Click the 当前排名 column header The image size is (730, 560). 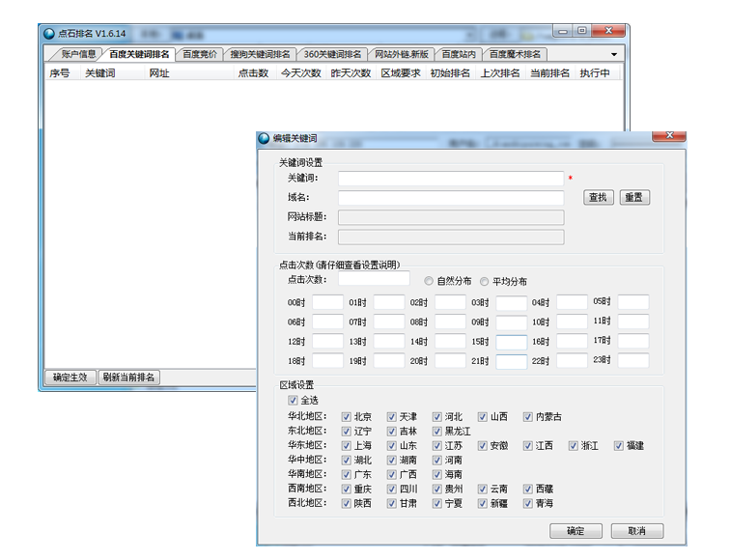[x=549, y=73]
